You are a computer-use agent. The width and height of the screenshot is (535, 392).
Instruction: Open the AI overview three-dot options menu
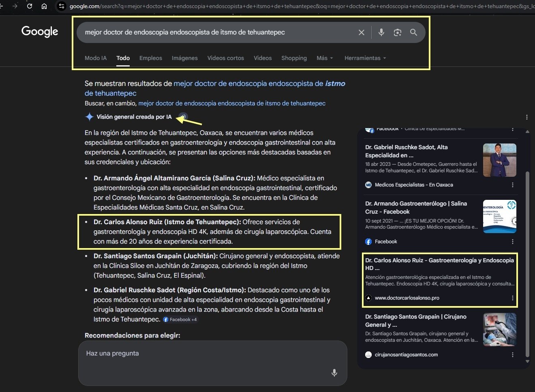tap(527, 117)
